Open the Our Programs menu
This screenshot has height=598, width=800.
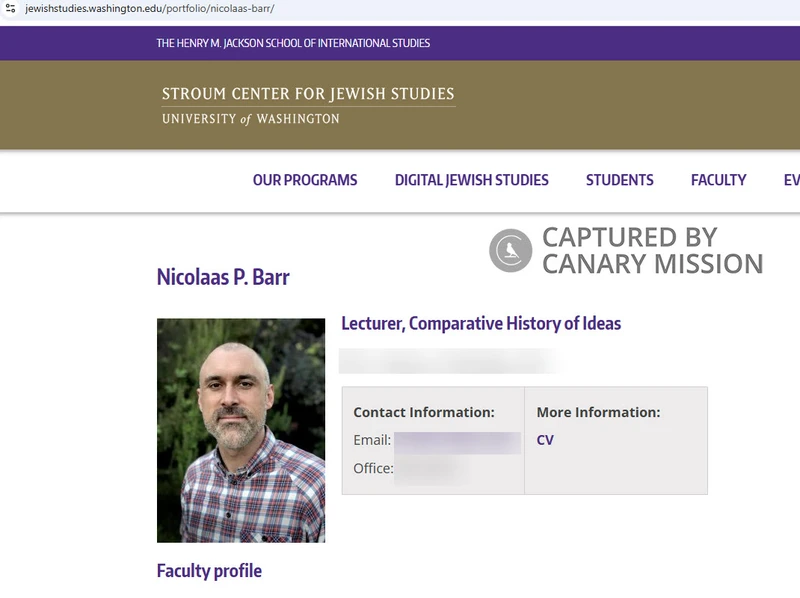point(305,180)
